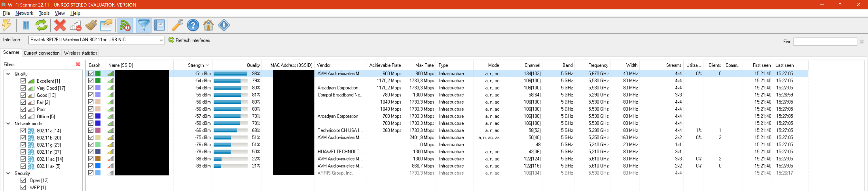The image size is (868, 191).
Task: Toggle the 802.11b [20] checkbox
Action: pos(23,138)
